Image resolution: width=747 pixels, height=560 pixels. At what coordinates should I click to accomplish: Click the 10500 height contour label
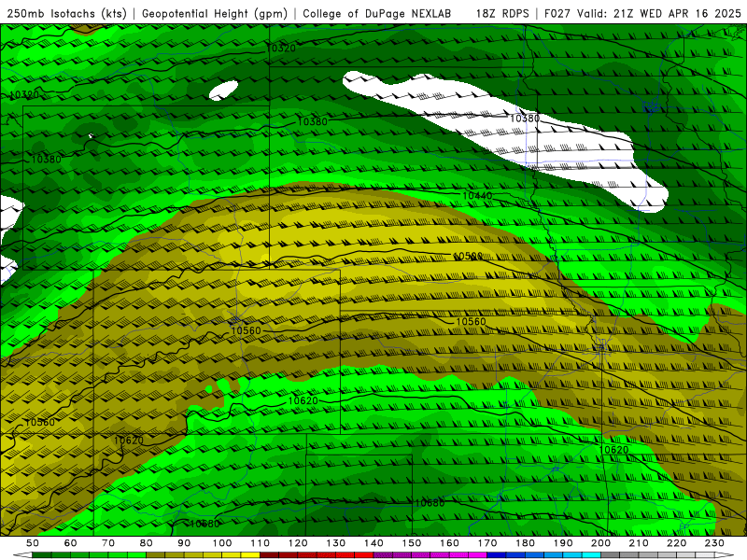pos(468,256)
